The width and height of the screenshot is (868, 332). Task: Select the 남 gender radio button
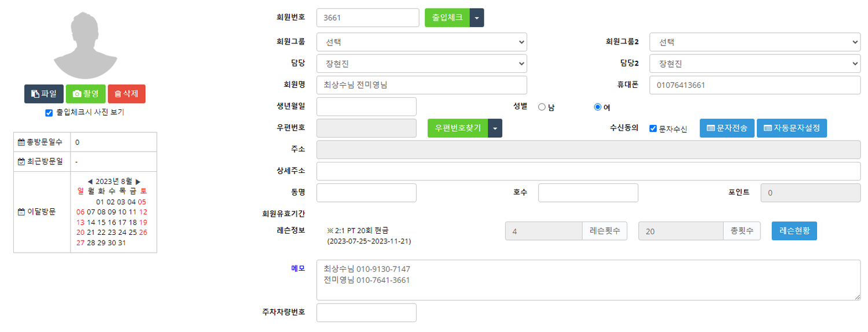[542, 107]
